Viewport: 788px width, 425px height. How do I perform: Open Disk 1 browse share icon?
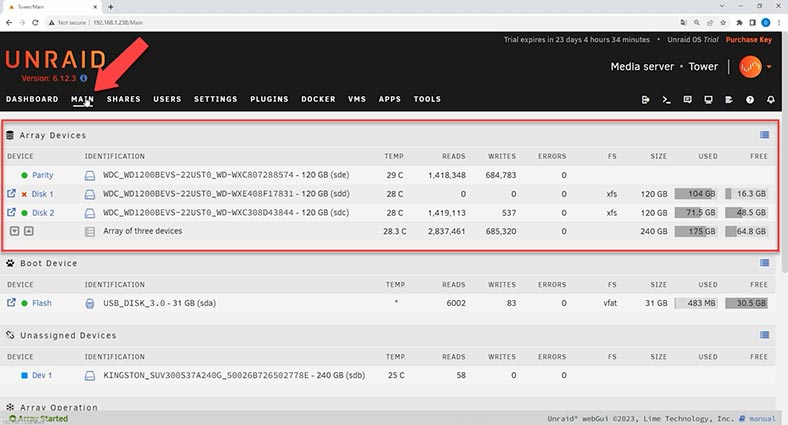[x=11, y=193]
